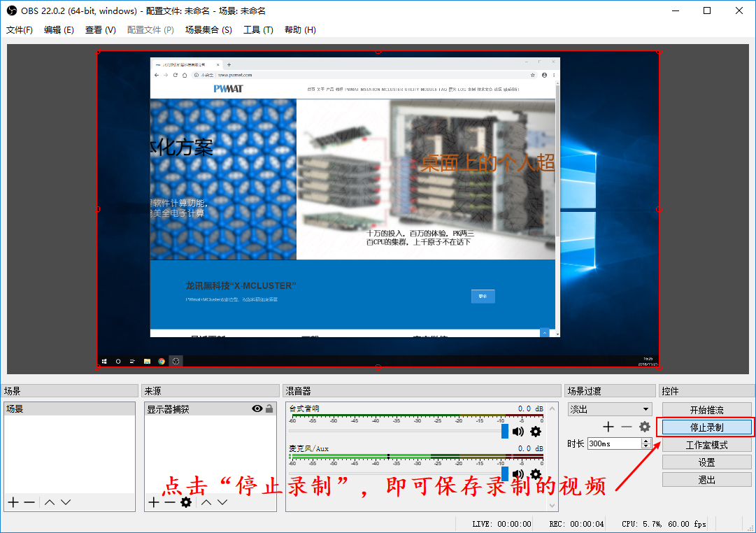Click the 时长 300ms duration field

point(615,443)
